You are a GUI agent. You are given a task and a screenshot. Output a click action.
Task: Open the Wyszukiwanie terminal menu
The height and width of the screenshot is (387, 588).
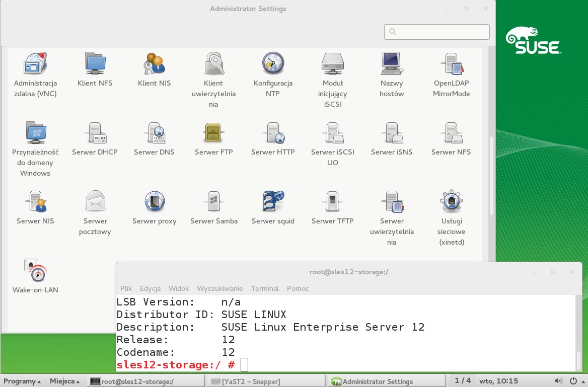(220, 288)
